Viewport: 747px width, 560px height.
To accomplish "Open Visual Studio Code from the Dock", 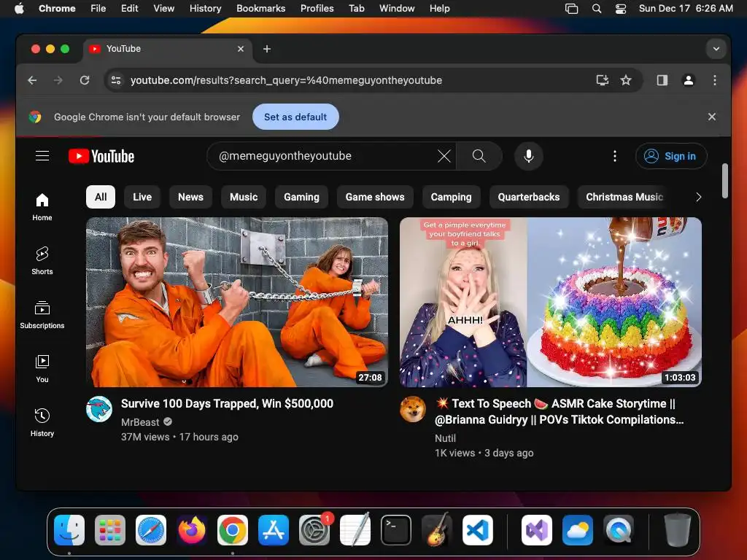I will coord(478,530).
